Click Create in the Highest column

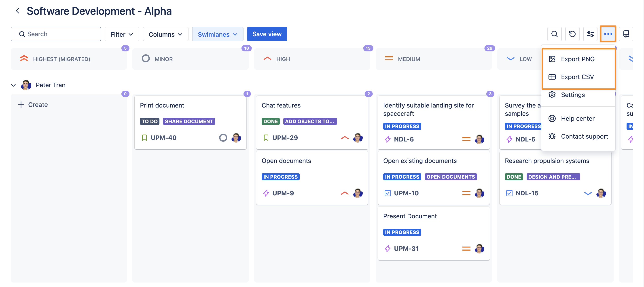pos(33,105)
